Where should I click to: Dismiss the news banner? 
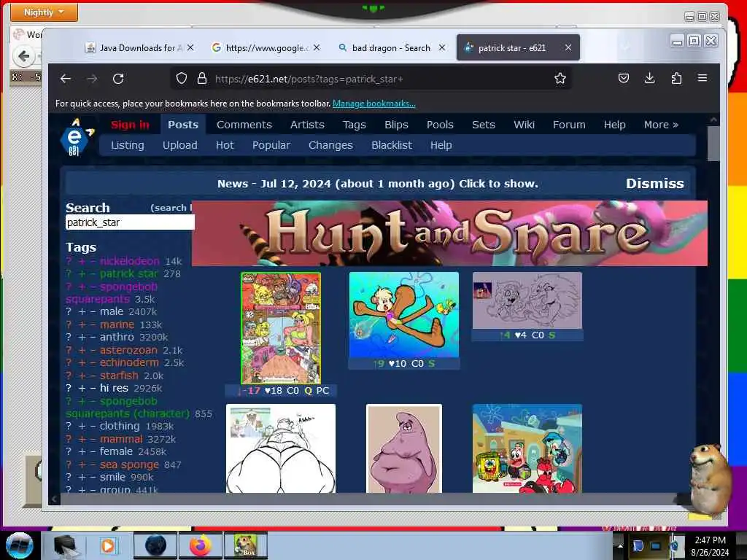pos(655,184)
